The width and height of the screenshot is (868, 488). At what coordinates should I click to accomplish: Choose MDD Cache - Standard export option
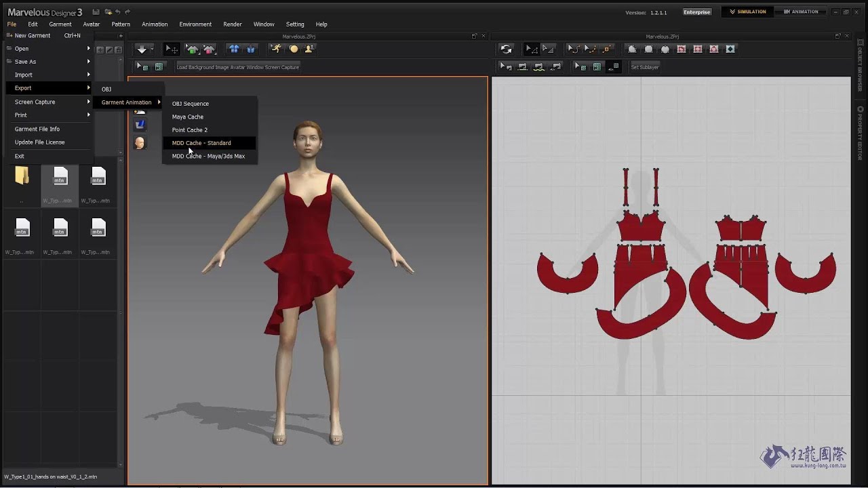pyautogui.click(x=210, y=143)
